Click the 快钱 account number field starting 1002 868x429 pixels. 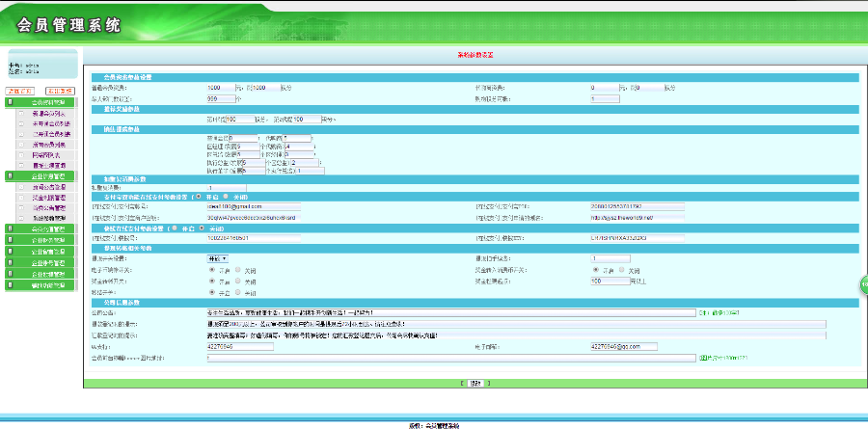(x=254, y=238)
